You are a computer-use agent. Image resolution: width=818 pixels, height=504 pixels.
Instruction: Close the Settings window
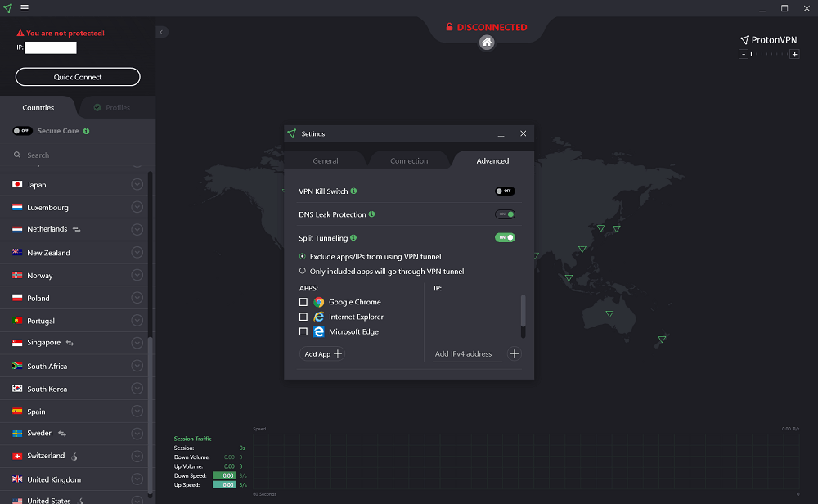(x=524, y=133)
